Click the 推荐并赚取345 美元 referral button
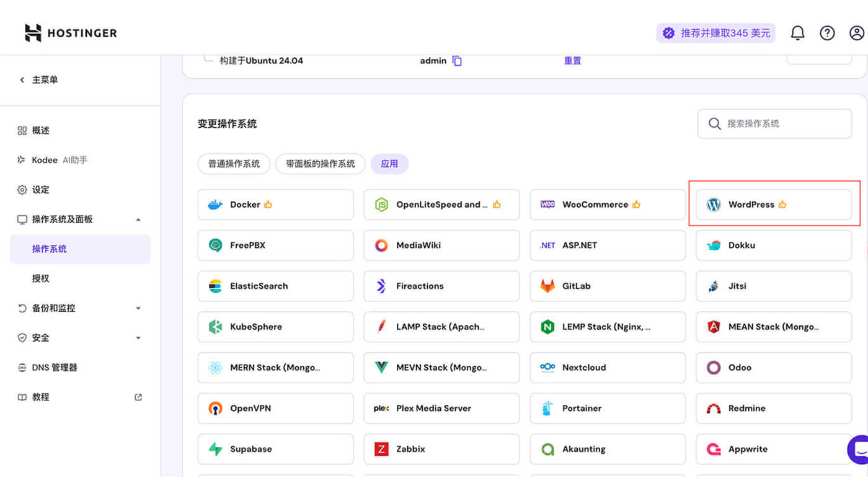Image resolution: width=868 pixels, height=496 pixels. 716,33
